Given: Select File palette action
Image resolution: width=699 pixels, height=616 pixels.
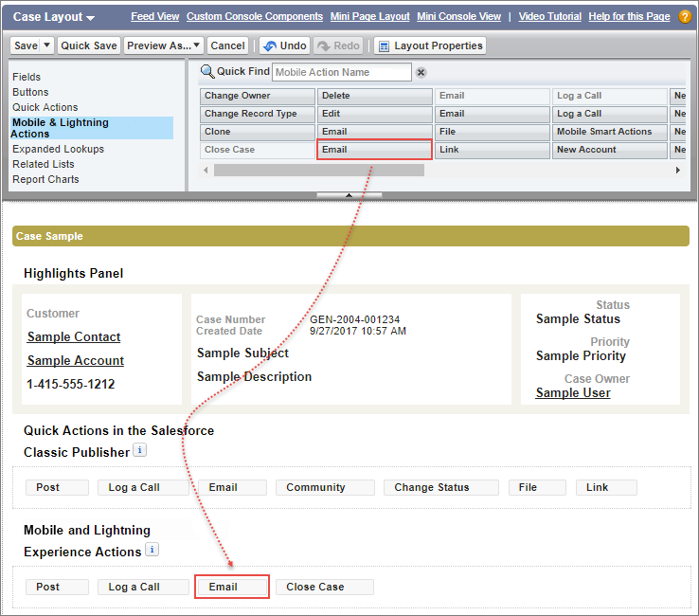Looking at the screenshot, I should [x=493, y=132].
